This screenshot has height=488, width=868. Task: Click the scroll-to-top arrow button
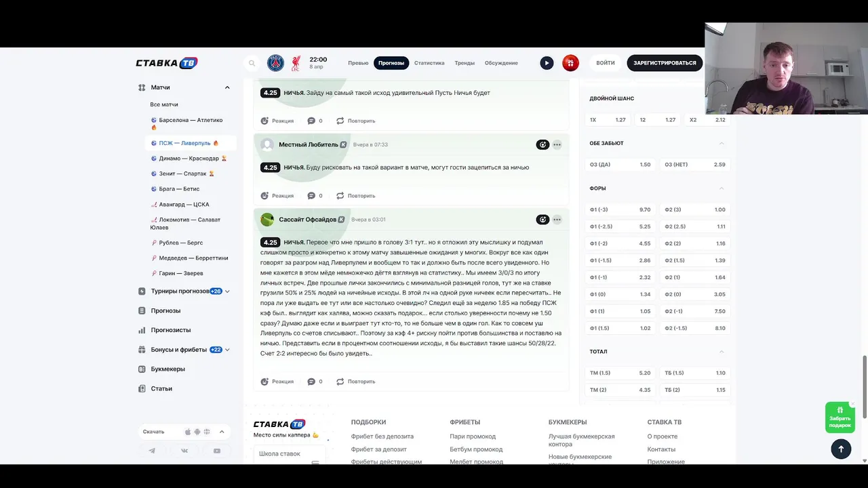pos(841,449)
